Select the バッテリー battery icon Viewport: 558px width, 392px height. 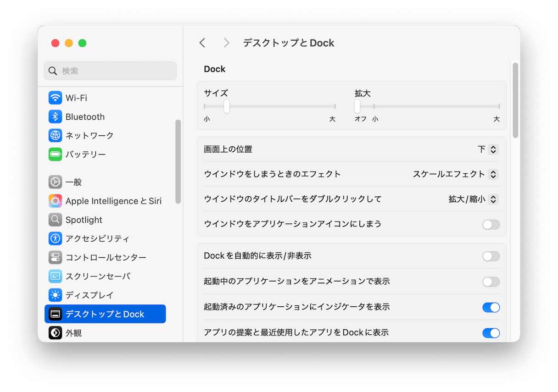tap(55, 154)
